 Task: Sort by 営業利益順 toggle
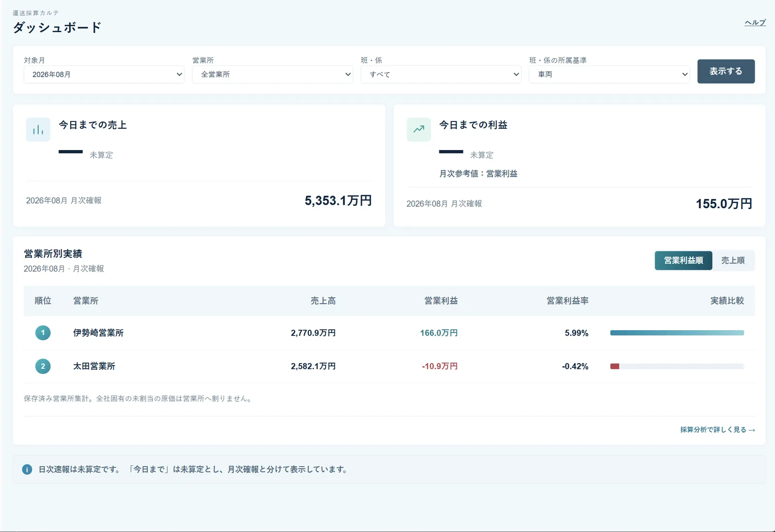(683, 260)
